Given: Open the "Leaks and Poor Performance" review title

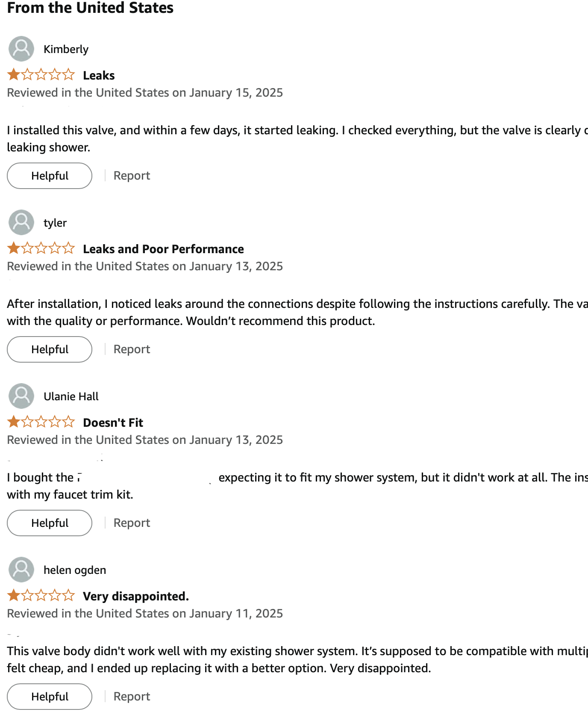Looking at the screenshot, I should [x=163, y=249].
